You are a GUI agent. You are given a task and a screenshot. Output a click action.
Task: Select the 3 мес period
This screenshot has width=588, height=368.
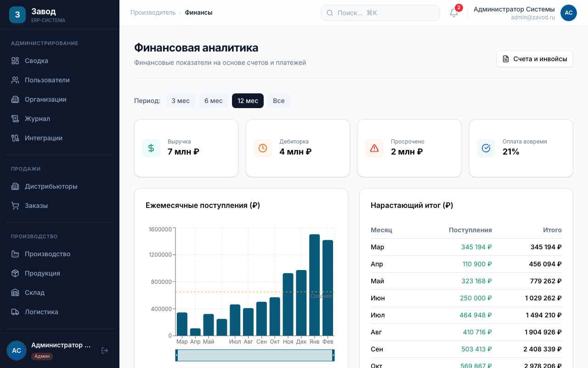pos(181,101)
